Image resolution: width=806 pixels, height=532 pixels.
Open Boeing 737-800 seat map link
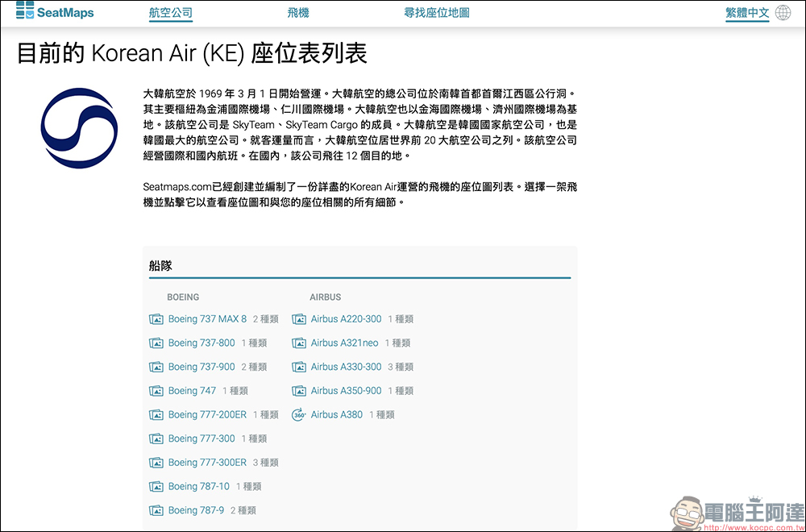point(201,343)
